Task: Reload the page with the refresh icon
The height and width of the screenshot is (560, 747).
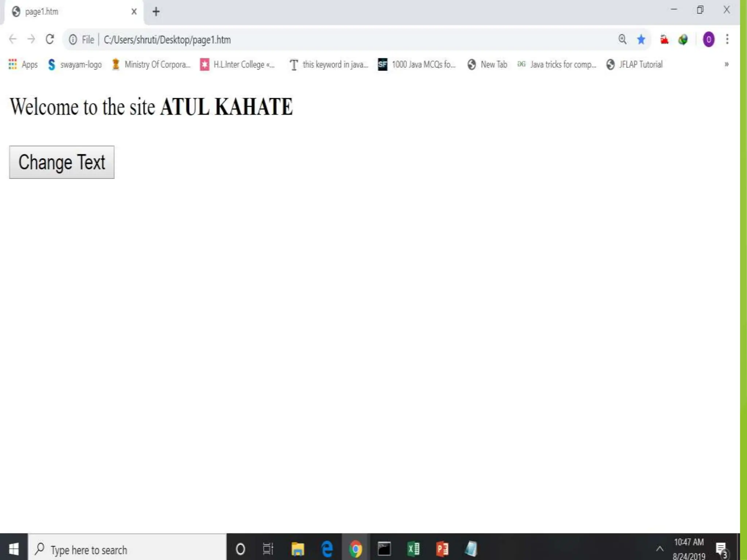Action: (x=50, y=39)
